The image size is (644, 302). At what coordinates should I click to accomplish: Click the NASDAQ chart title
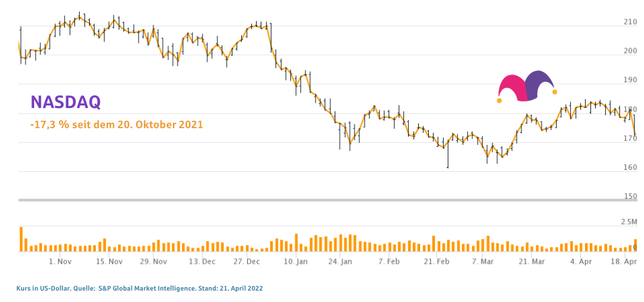coord(66,102)
